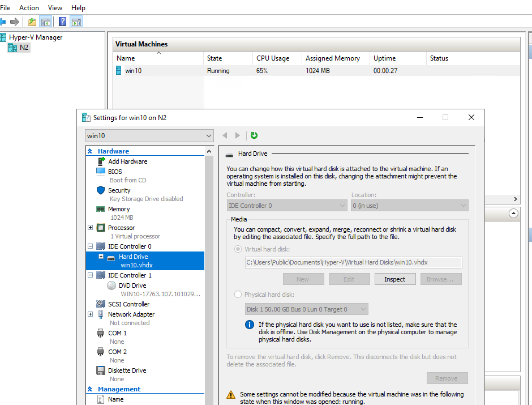Toggle Show/Hide Action Pane toolbar icon
The height and width of the screenshot is (405, 532).
(76, 22)
